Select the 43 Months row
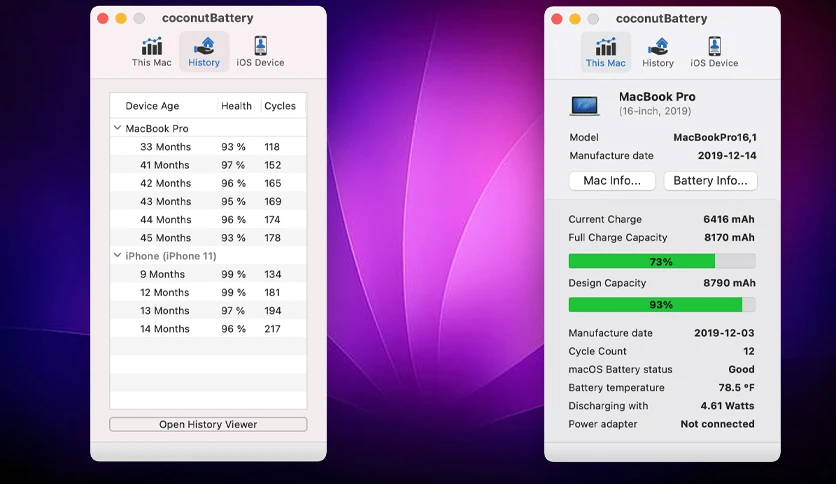Image resolution: width=836 pixels, height=484 pixels. tap(208, 201)
